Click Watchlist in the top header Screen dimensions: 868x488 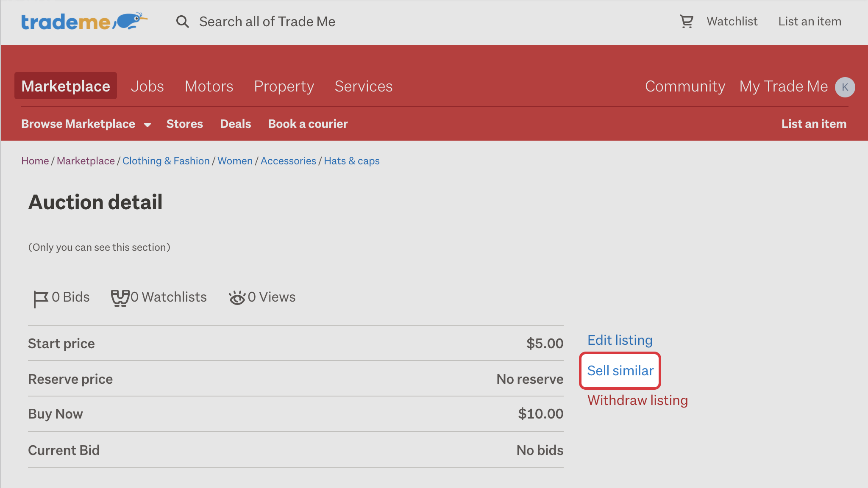click(732, 21)
